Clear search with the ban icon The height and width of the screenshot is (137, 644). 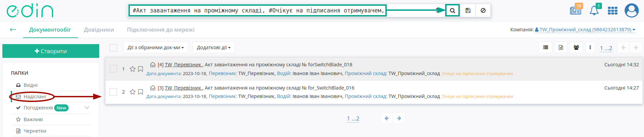point(483,10)
